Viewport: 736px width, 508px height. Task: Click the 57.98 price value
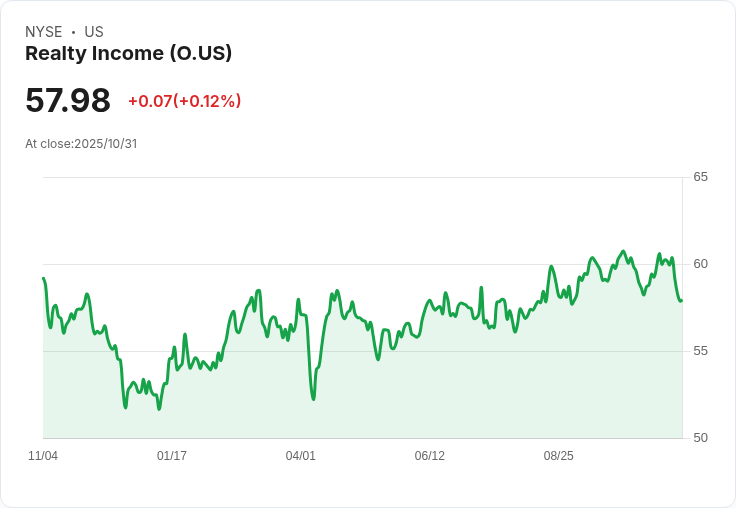pyautogui.click(x=68, y=100)
